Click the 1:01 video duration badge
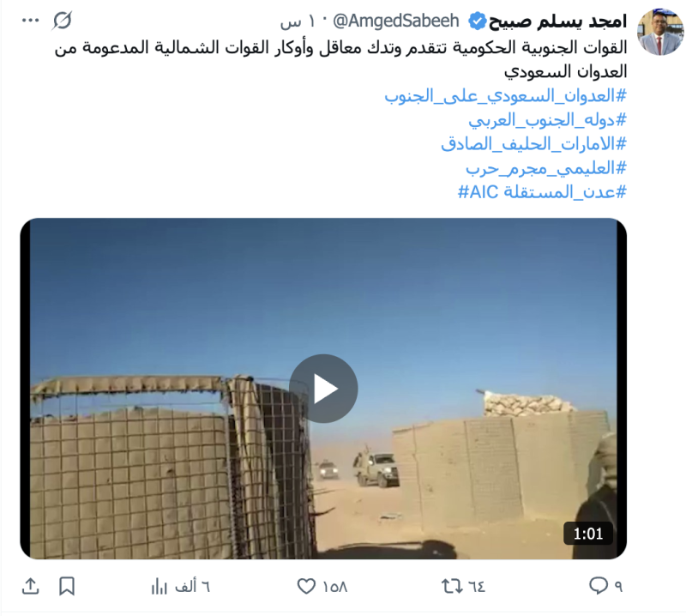This screenshot has height=616, width=686. click(x=588, y=534)
